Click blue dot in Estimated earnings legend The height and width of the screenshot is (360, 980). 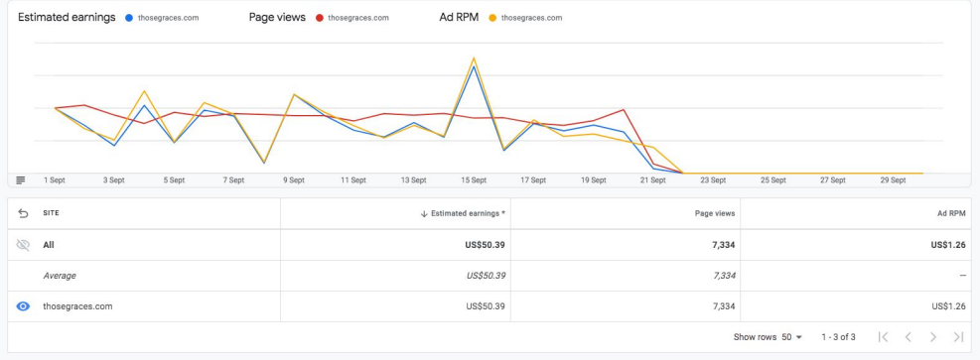(x=129, y=18)
